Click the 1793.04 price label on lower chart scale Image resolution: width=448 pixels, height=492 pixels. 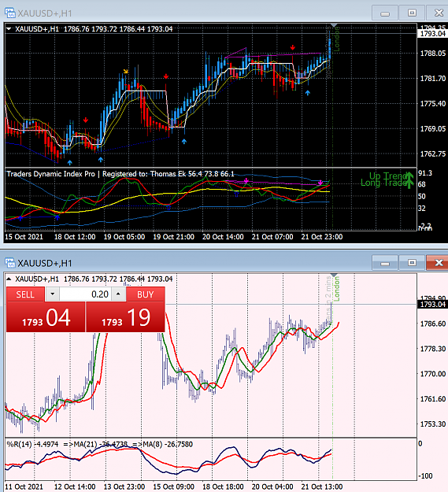(432, 305)
